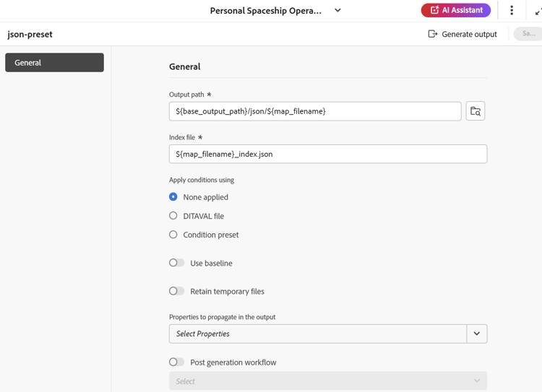This screenshot has width=542, height=392.
Task: Click the Index file text field
Action: [327, 154]
